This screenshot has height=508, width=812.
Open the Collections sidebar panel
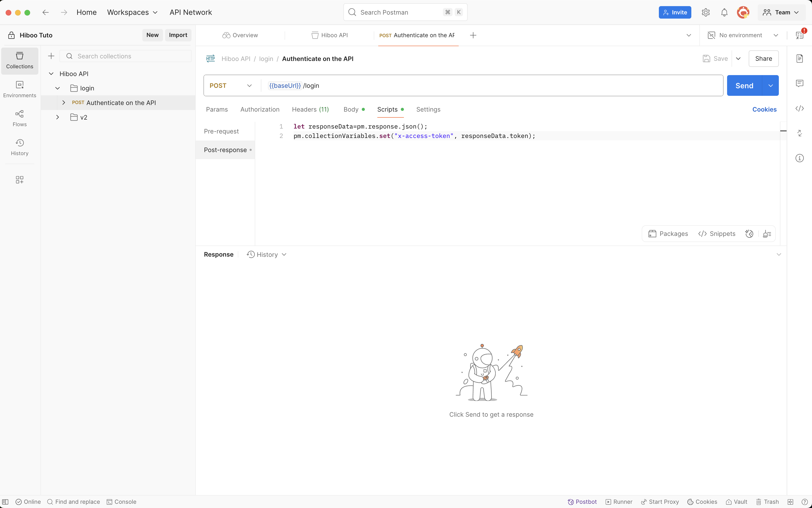[20, 60]
